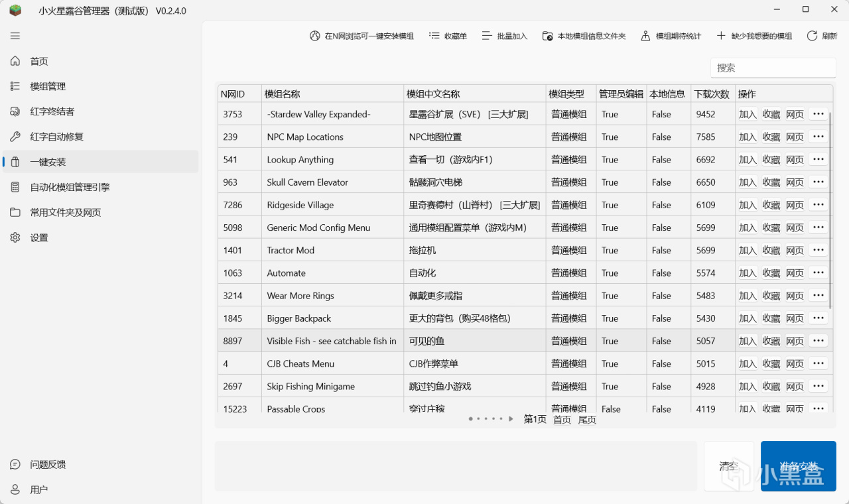
Task: Open the 红字自动修复 page
Action: point(101,137)
